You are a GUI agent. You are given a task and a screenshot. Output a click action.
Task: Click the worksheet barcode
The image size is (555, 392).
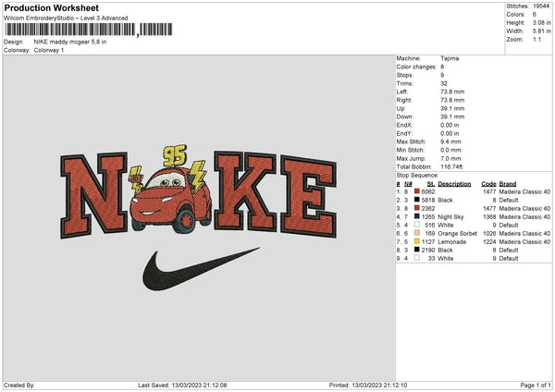89,30
